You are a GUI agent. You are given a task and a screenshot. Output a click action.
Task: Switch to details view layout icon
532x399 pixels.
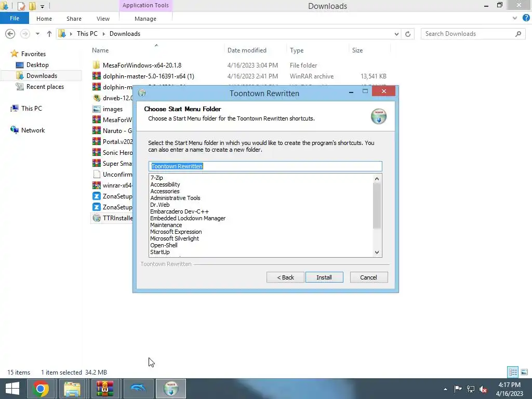(x=513, y=372)
